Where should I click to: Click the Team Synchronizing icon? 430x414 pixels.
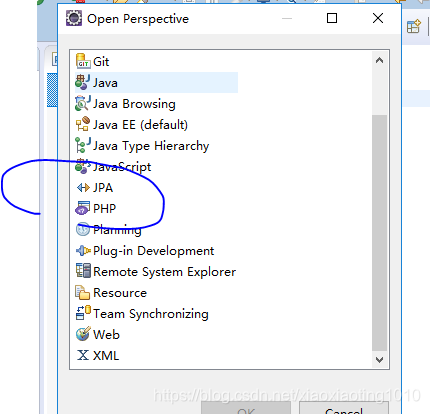click(83, 313)
